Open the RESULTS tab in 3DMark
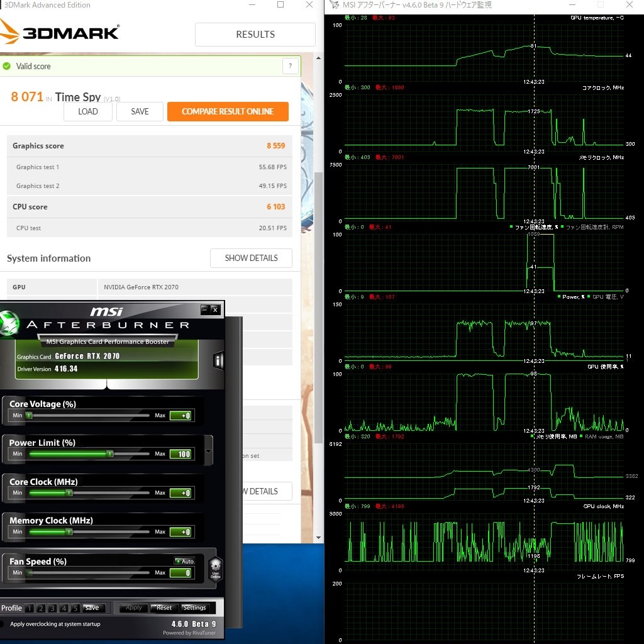 tap(255, 35)
